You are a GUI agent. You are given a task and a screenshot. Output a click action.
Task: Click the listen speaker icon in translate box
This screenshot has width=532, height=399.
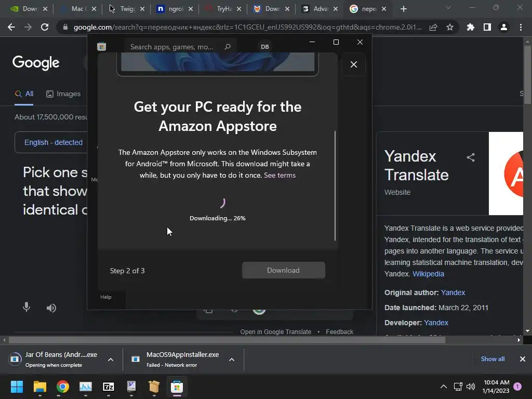[51, 308]
